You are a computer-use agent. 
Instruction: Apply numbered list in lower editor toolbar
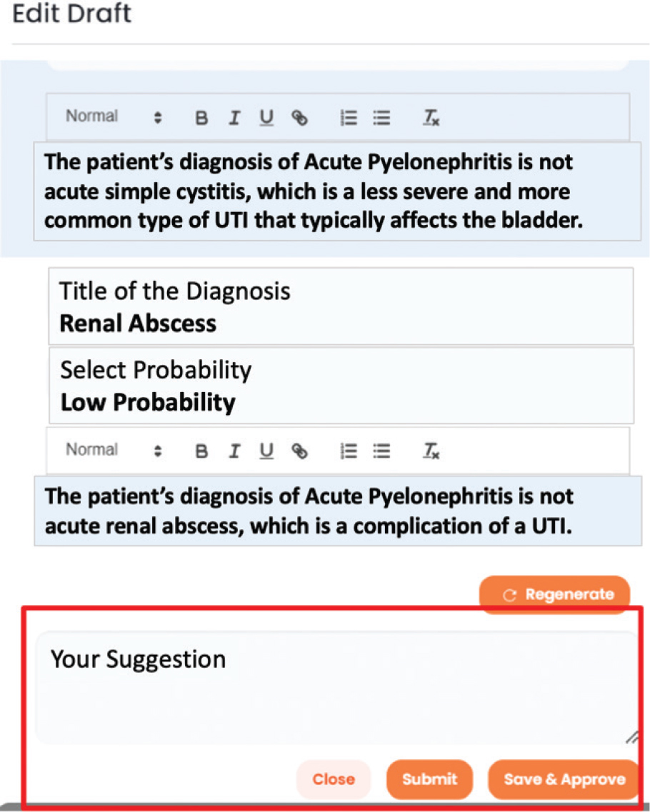point(349,451)
